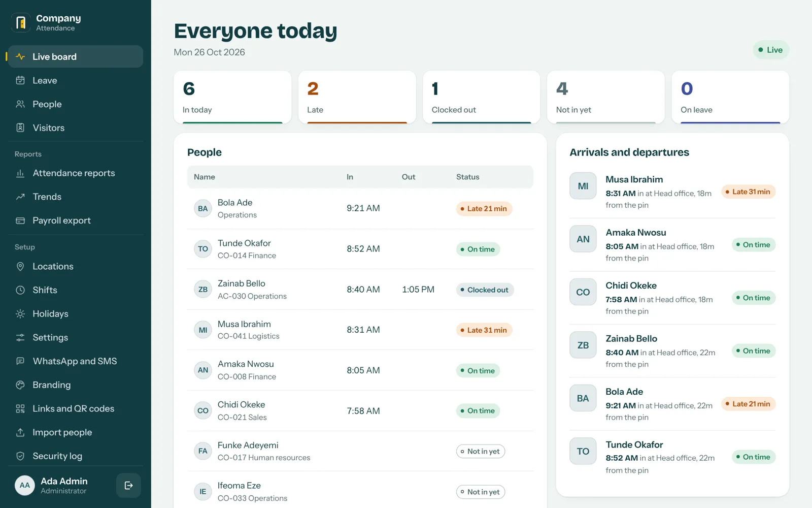Select the Clocked out summary card
Viewport: 812px width, 508px height.
click(x=482, y=97)
